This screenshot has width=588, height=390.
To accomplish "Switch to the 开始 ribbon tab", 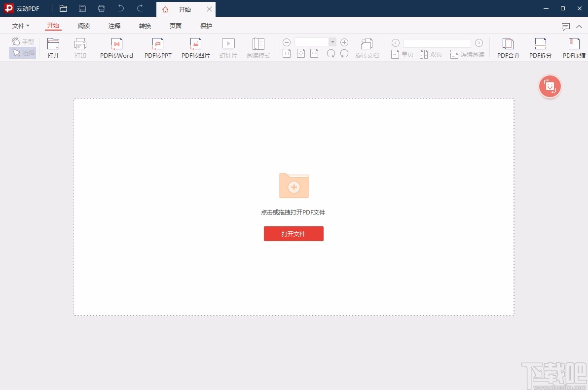I will pos(53,26).
